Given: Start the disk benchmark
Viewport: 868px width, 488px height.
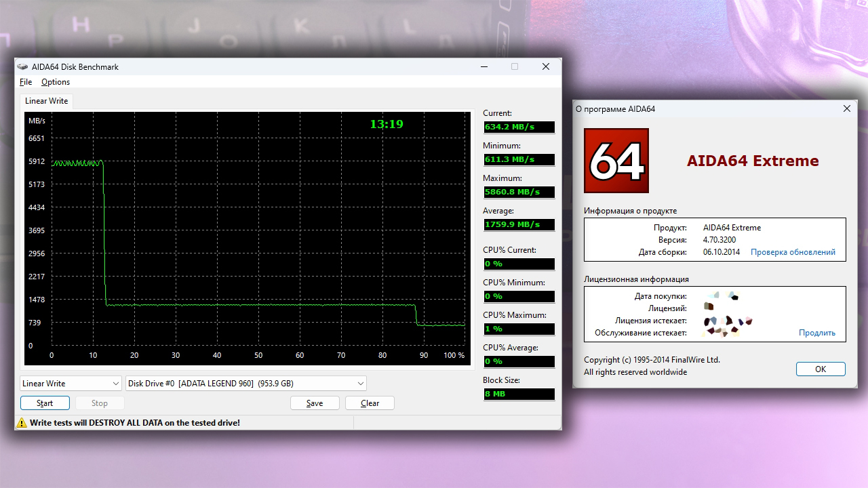Looking at the screenshot, I should [45, 403].
